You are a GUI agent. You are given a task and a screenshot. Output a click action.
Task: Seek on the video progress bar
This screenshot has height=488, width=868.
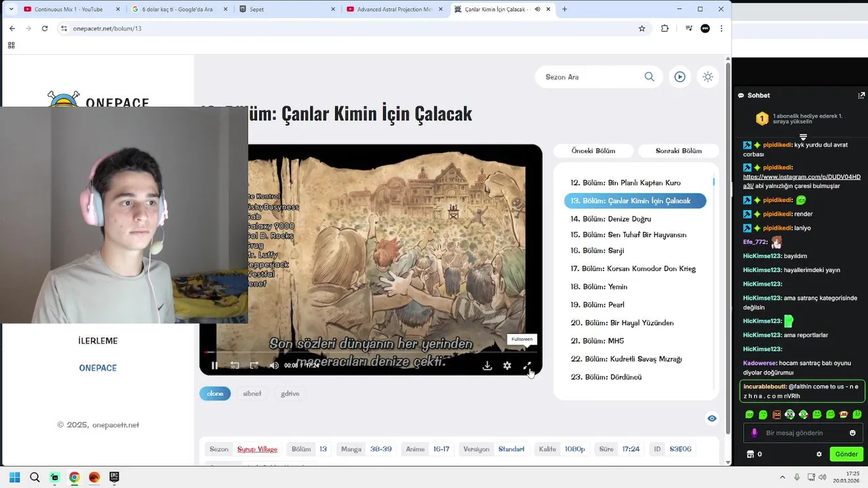[371, 352]
